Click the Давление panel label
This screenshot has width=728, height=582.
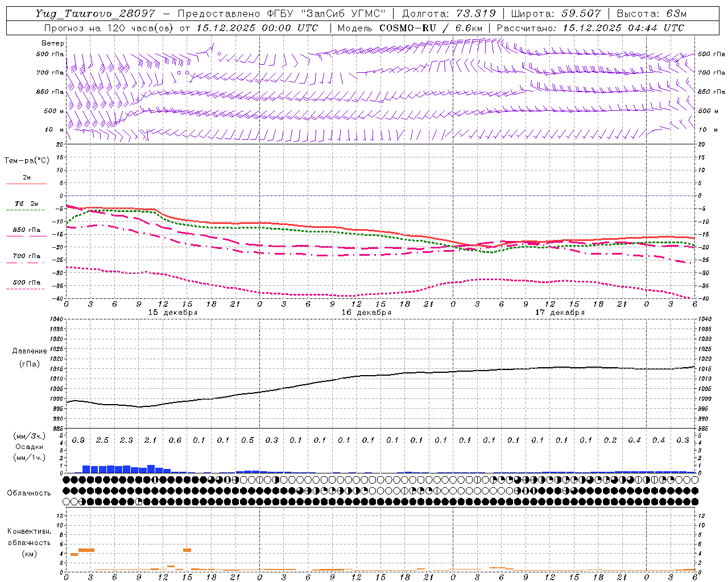(30, 351)
